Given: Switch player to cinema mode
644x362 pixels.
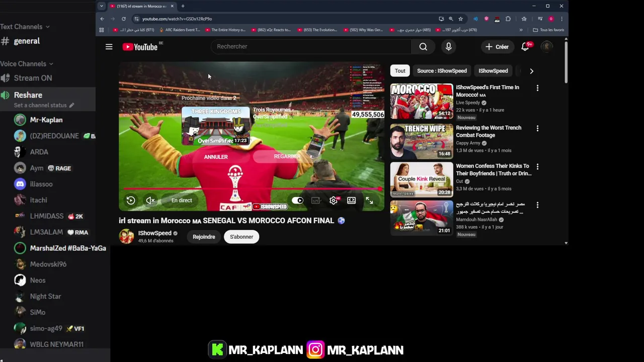Looking at the screenshot, I should pos(351,201).
